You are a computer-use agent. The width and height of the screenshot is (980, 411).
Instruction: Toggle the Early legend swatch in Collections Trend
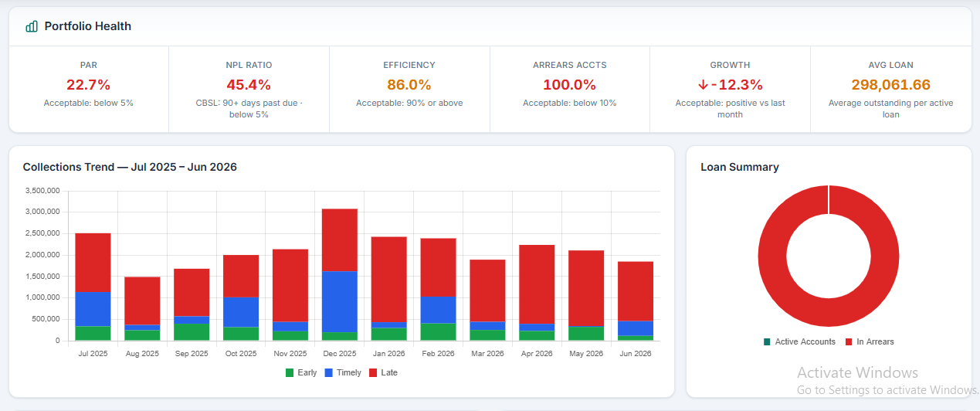290,373
